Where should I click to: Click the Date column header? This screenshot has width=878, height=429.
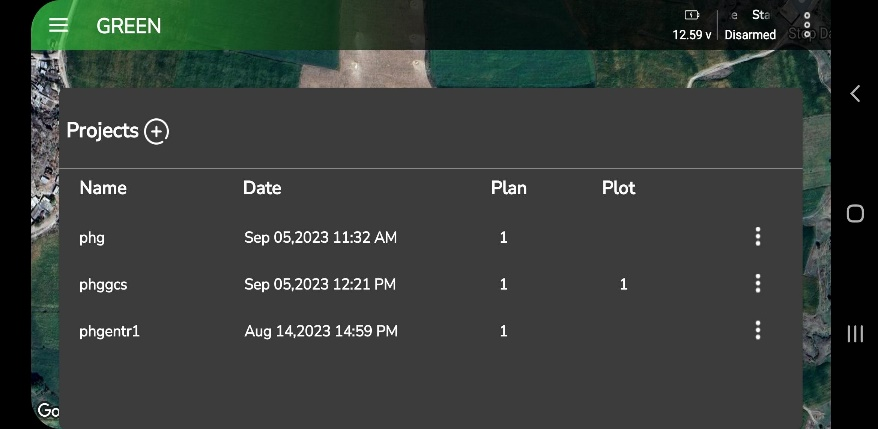(262, 188)
